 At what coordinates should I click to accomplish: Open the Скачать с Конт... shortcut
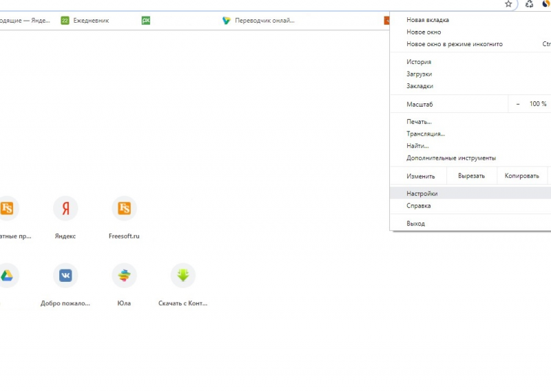(183, 285)
